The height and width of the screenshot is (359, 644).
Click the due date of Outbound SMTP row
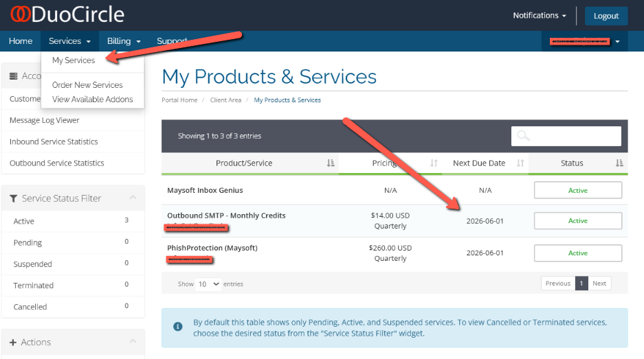point(485,221)
